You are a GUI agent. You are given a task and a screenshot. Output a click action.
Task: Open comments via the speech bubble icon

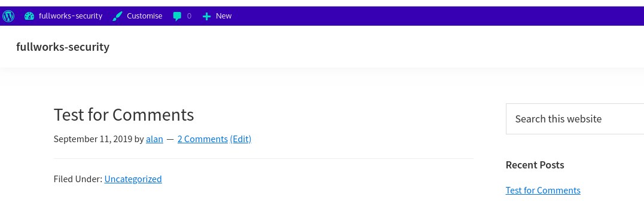177,16
